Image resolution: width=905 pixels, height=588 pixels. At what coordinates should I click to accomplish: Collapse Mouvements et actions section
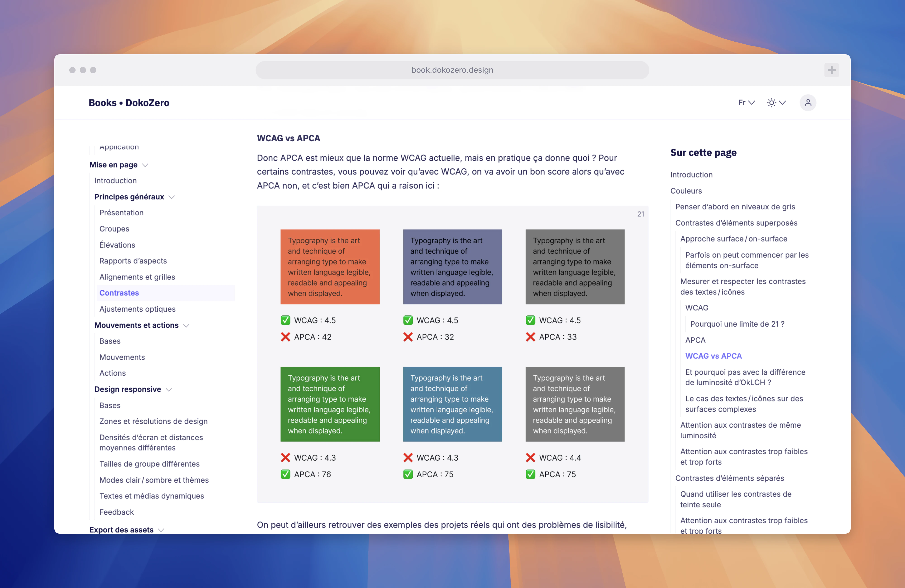pos(186,325)
